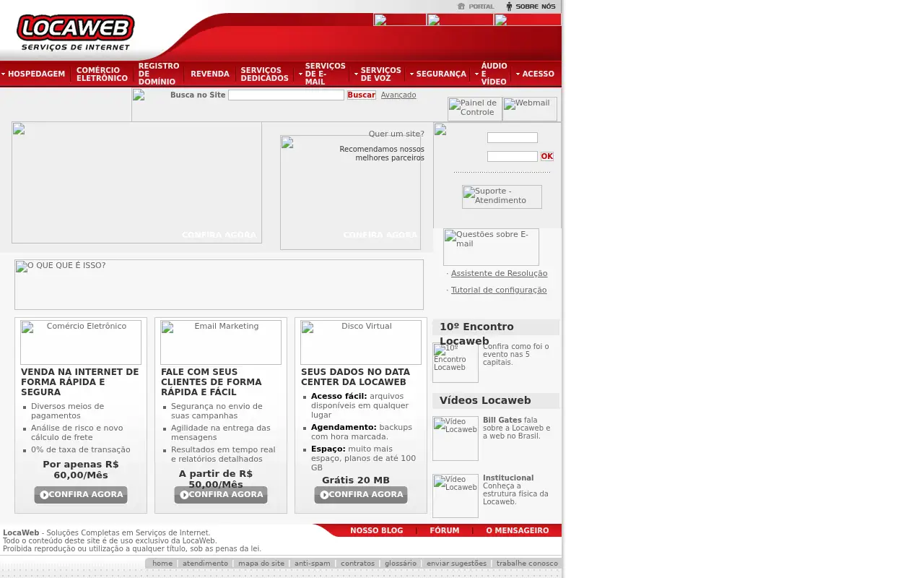Focus the second login field beside OK
The height and width of the screenshot is (578, 924).
[x=513, y=156]
